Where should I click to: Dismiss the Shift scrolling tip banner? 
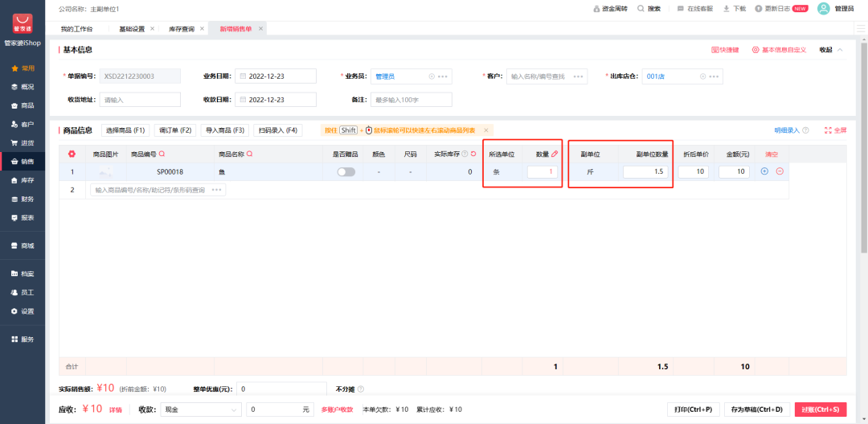tap(486, 130)
